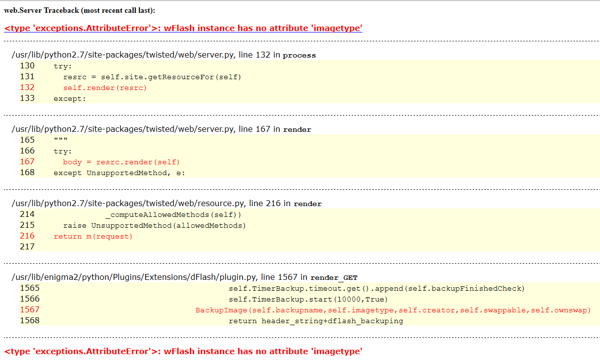Viewport: 600px width, 364px height.
Task: Click line number 130 in first frame
Action: tap(28, 66)
